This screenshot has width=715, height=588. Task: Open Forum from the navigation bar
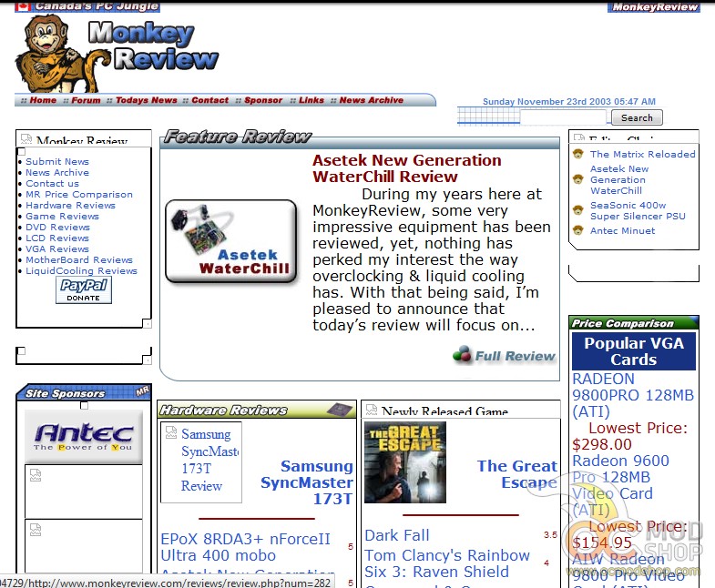click(x=86, y=100)
